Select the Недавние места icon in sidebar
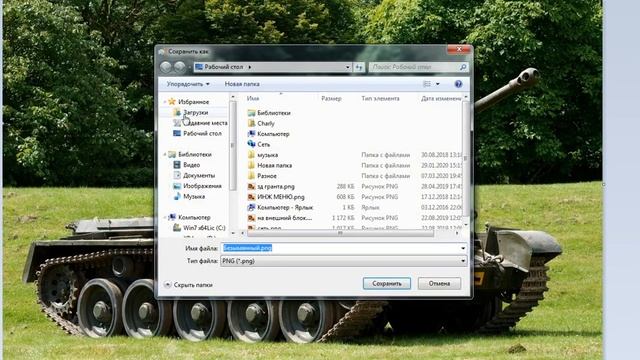The image size is (640, 360). point(177,123)
